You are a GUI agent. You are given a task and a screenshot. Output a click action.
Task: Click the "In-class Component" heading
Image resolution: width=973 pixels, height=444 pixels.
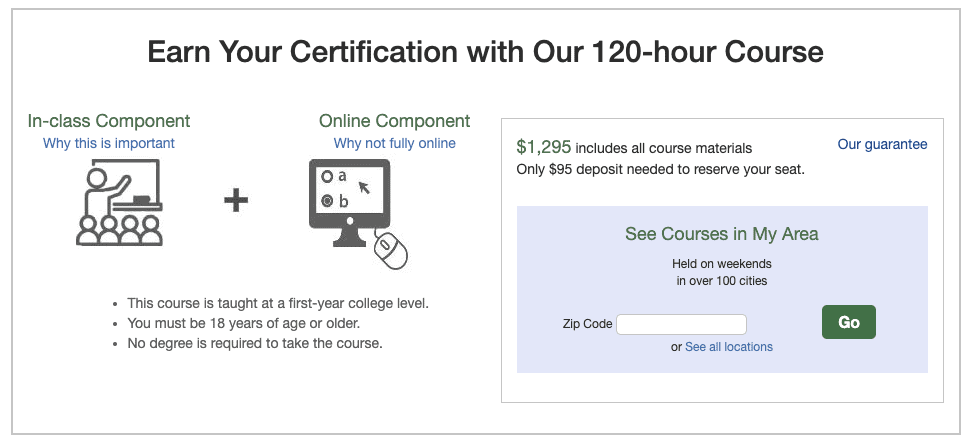[x=109, y=121]
